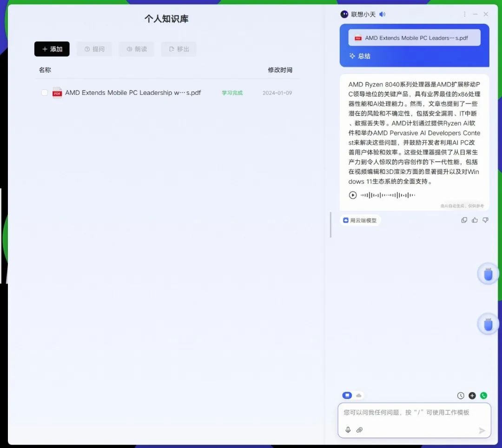Check the AMD Extends Mobile PC Leadership pdf checkbox

45,93
